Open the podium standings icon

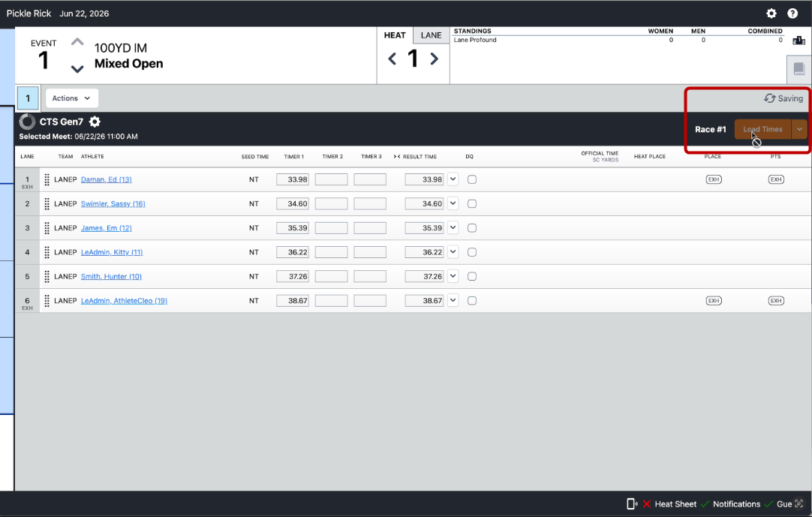pos(798,41)
